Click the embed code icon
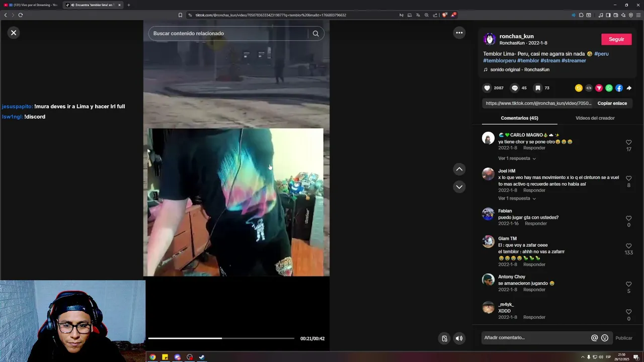This screenshot has height=362, width=644. point(589,88)
